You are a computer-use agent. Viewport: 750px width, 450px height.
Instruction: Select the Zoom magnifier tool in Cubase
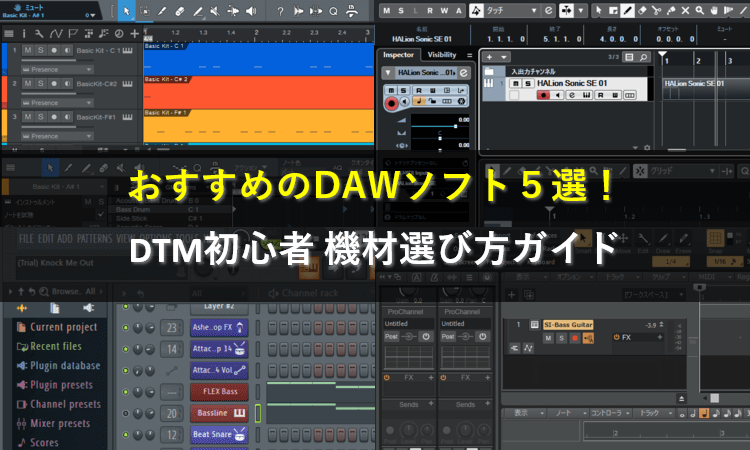pyautogui.click(x=700, y=11)
